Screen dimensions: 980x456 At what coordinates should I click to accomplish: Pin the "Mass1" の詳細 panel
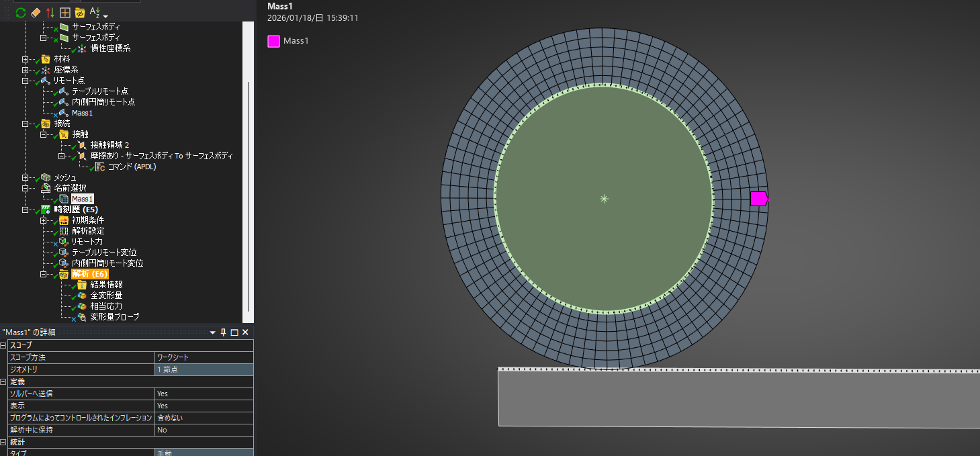(224, 332)
